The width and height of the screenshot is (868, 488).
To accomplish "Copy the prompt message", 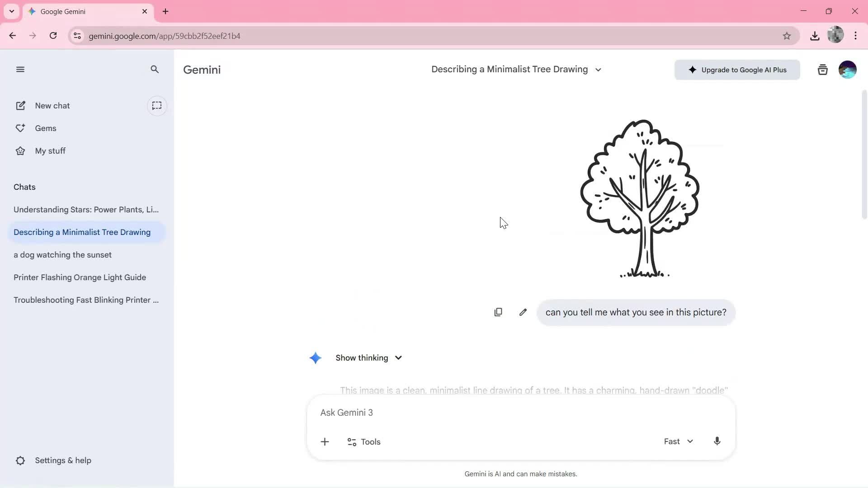I will point(498,312).
